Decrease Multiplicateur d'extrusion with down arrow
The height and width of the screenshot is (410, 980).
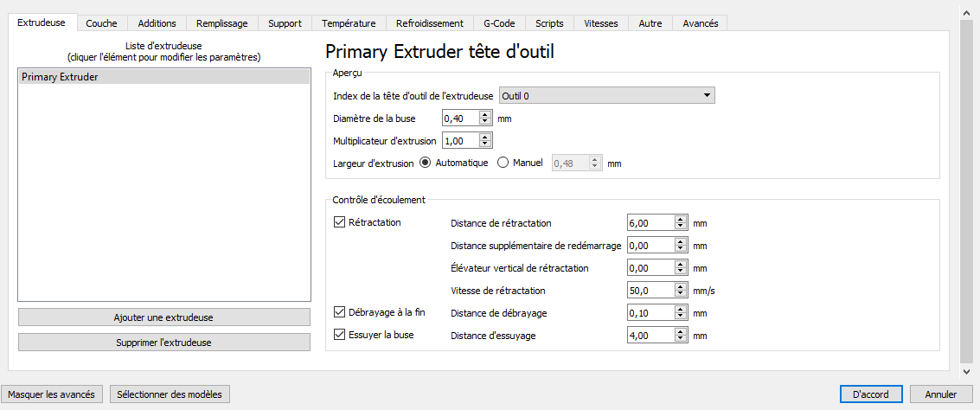pyautogui.click(x=485, y=144)
